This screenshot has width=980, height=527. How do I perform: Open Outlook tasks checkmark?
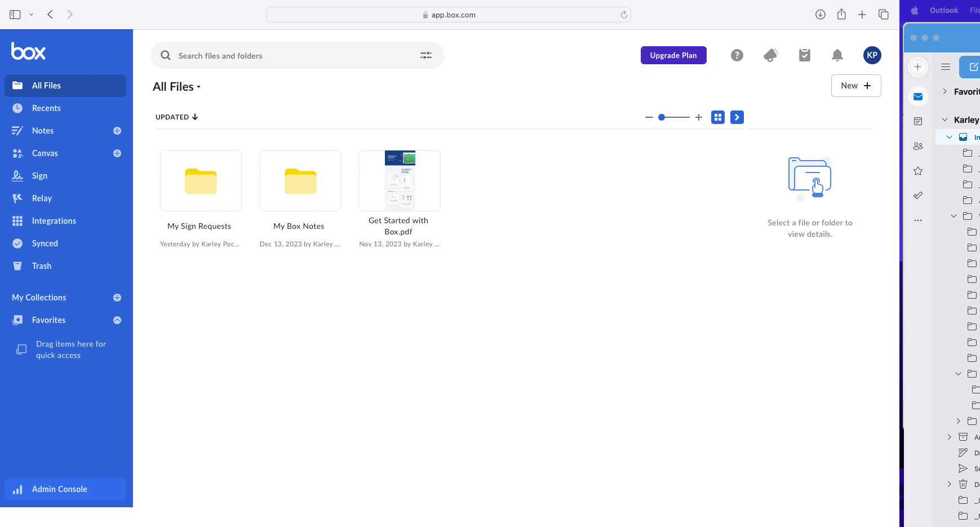[x=918, y=196]
